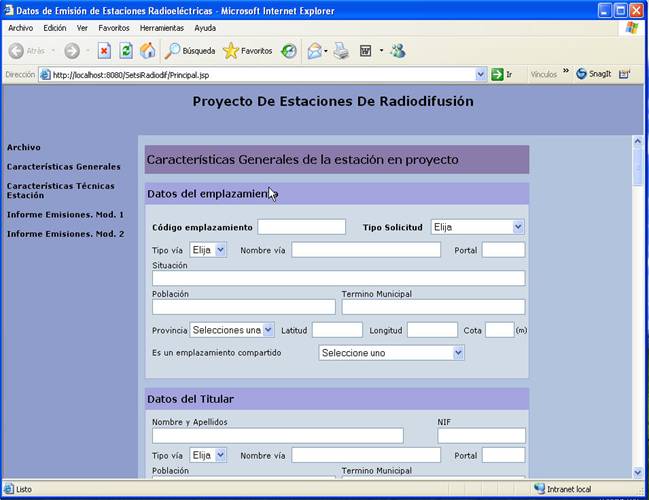This screenshot has width=649, height=500.
Task: Click the Refresh page icon
Action: pyautogui.click(x=126, y=50)
